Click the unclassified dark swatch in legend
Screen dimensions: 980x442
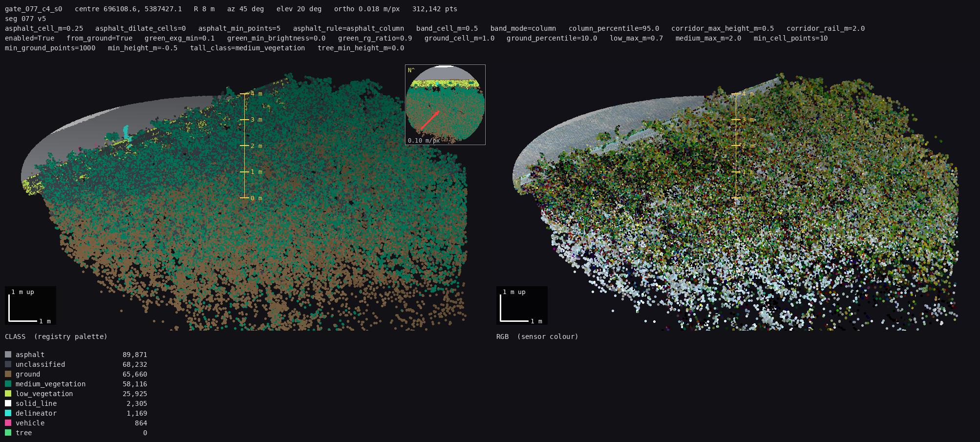pyautogui.click(x=8, y=364)
